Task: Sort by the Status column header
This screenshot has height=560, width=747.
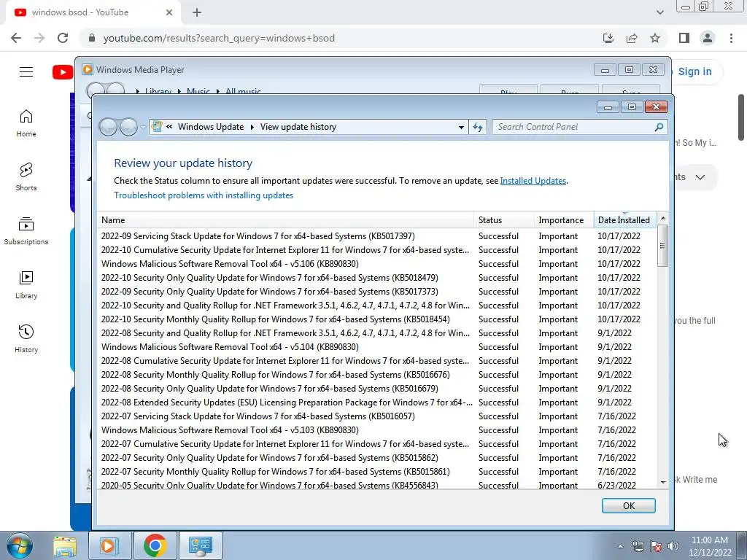Action: click(x=504, y=220)
